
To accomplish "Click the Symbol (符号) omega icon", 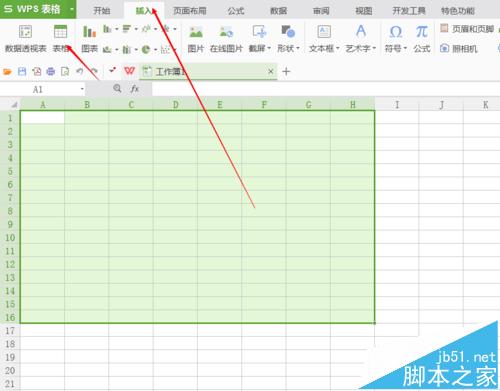I will point(396,32).
